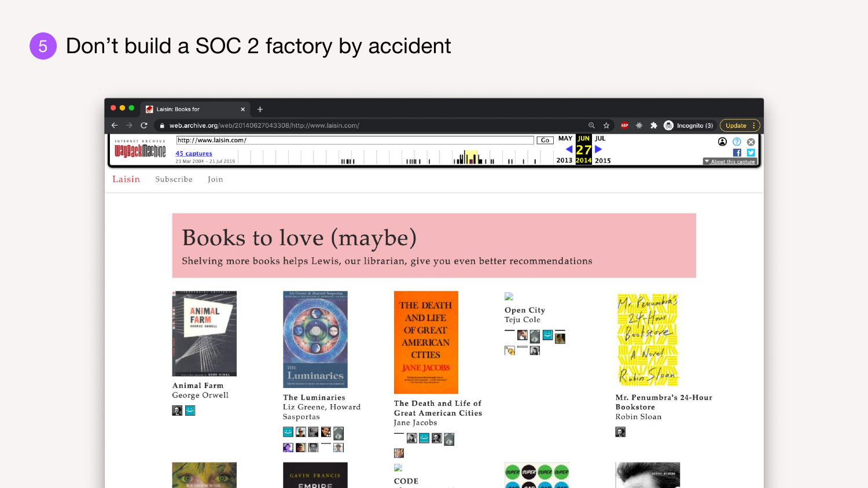Jump to next capture with right arrow
The image size is (868, 488).
[x=599, y=149]
